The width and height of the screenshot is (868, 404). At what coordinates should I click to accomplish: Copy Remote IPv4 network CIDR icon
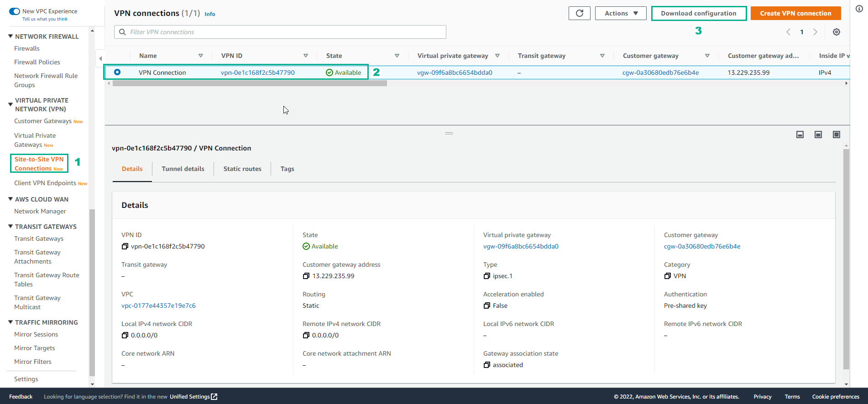tap(306, 335)
